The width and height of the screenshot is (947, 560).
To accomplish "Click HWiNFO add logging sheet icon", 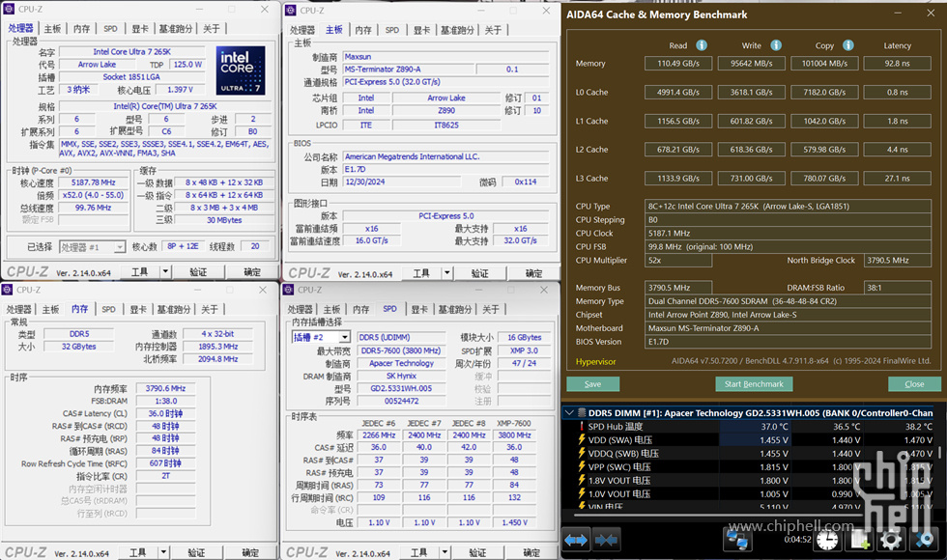I will click(859, 540).
